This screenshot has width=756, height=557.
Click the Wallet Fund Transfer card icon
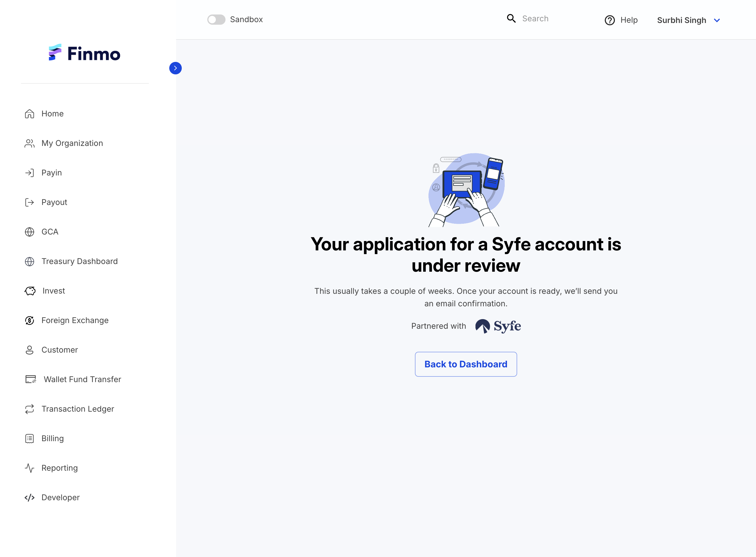31,380
